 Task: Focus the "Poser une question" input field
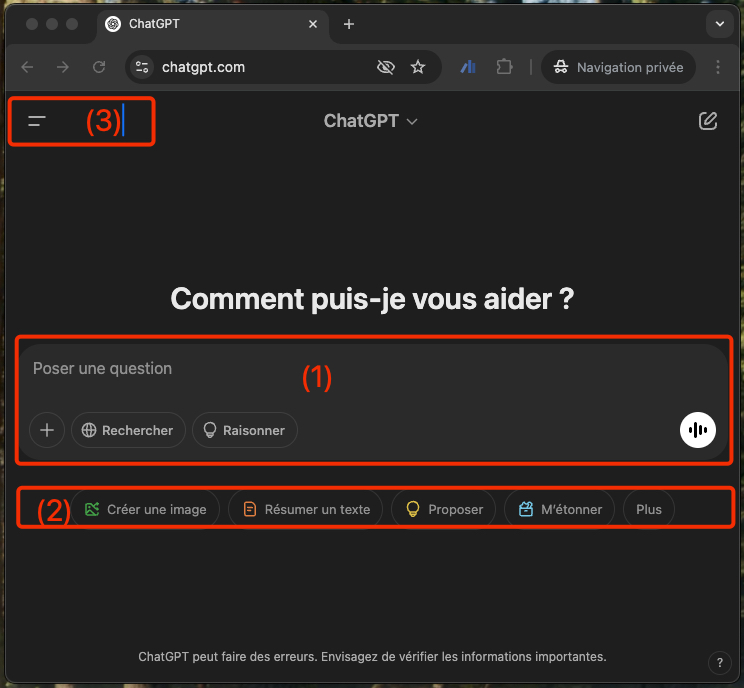tap(372, 369)
